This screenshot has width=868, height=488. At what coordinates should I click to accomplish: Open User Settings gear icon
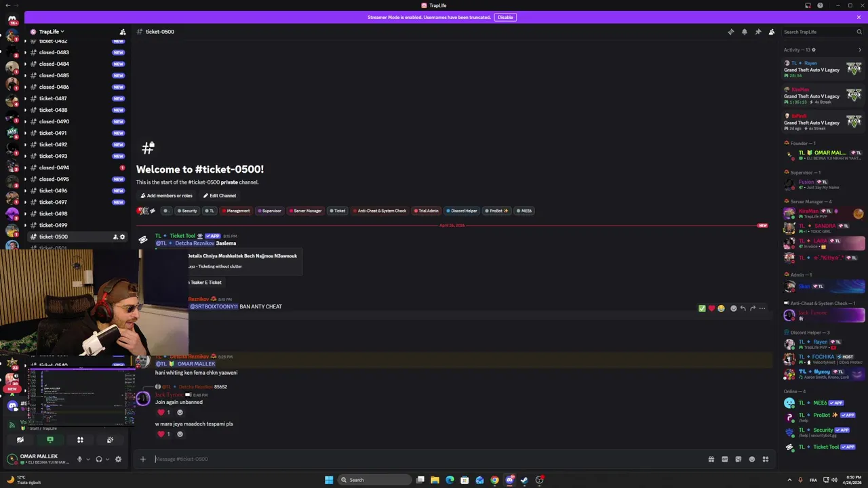[118, 459]
